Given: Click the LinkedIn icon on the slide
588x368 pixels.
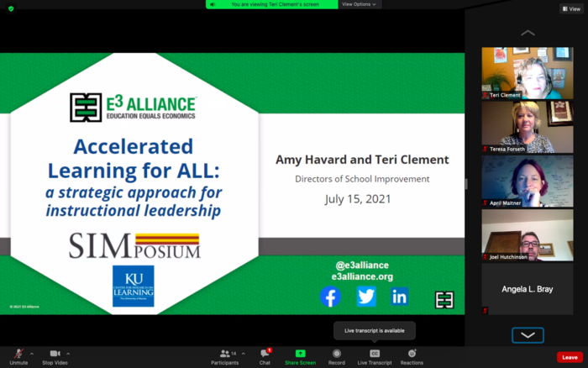Looking at the screenshot, I should pos(400,297).
